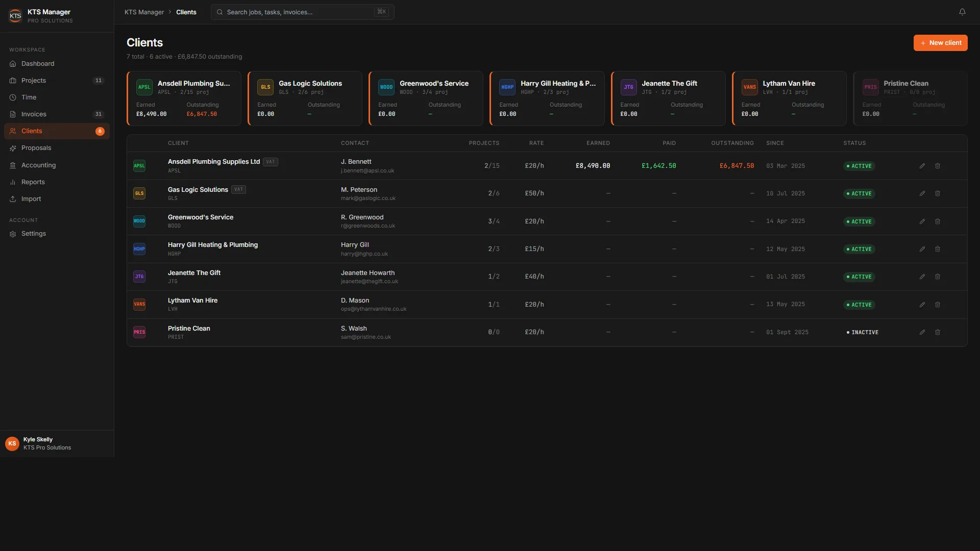Click the £6,847.50 outstanding table cell
Viewport: 980px width, 551px height.
[737, 166]
